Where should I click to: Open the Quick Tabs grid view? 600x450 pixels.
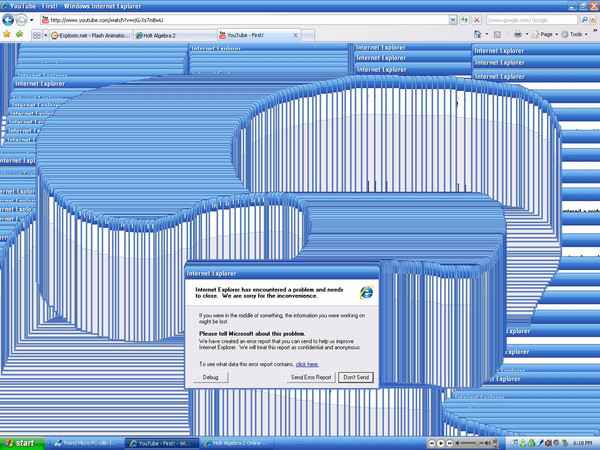tap(37, 35)
